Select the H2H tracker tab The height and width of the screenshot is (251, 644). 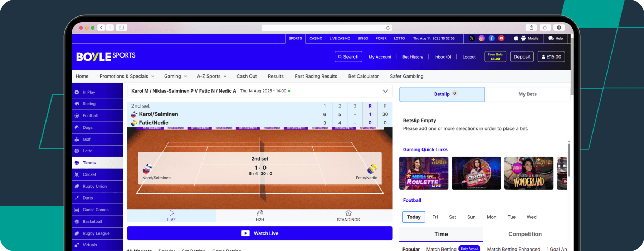[260, 216]
